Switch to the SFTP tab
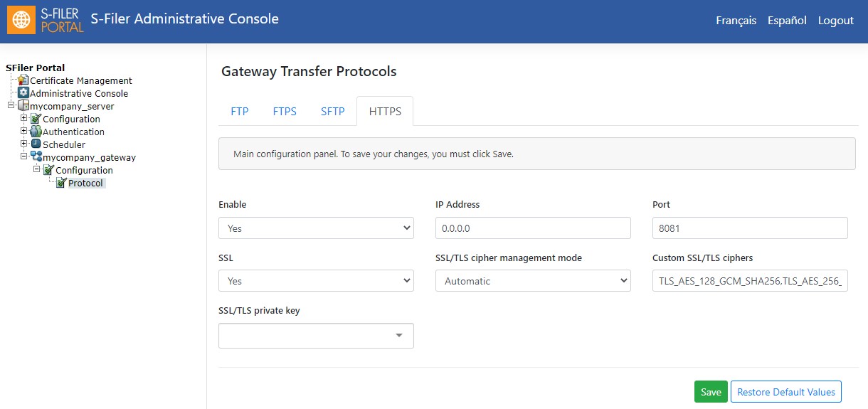Viewport: 868px width, 409px height. pos(333,111)
